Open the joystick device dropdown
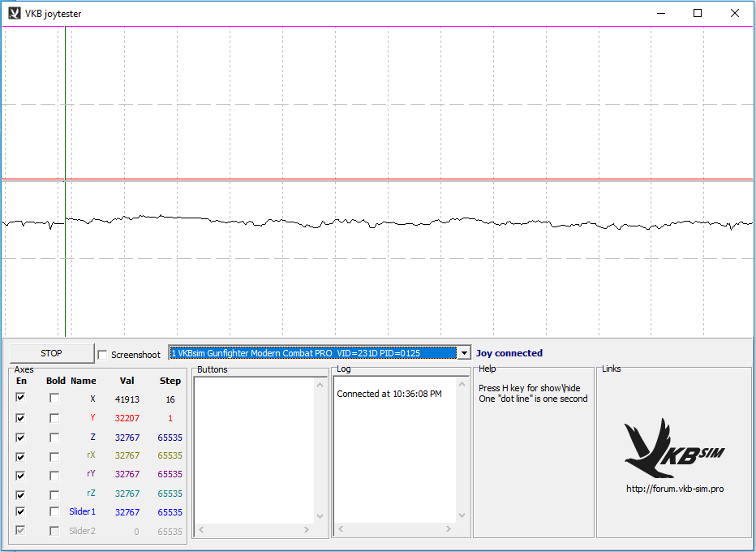This screenshot has width=756, height=552. click(x=463, y=353)
